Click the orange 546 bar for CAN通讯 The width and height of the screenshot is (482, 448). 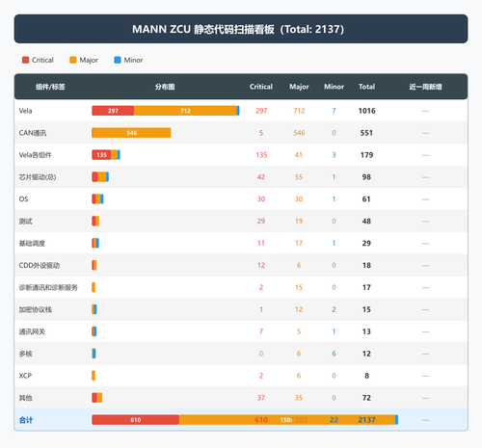(132, 133)
